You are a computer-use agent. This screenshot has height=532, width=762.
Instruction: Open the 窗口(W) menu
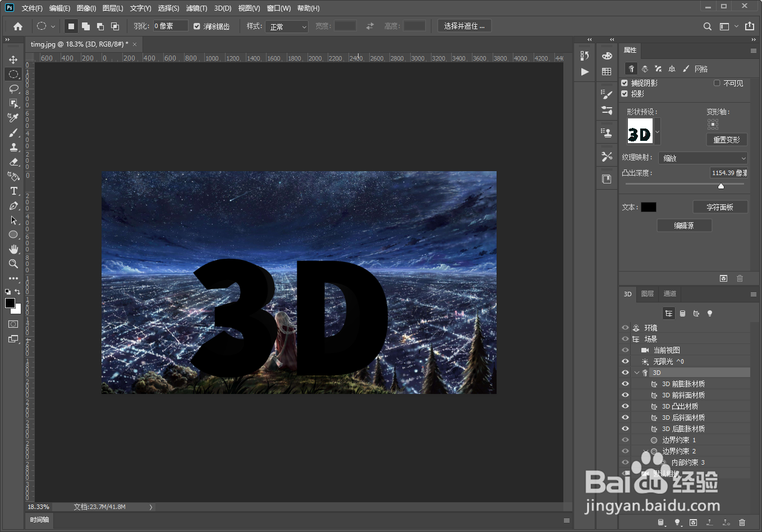click(x=279, y=8)
